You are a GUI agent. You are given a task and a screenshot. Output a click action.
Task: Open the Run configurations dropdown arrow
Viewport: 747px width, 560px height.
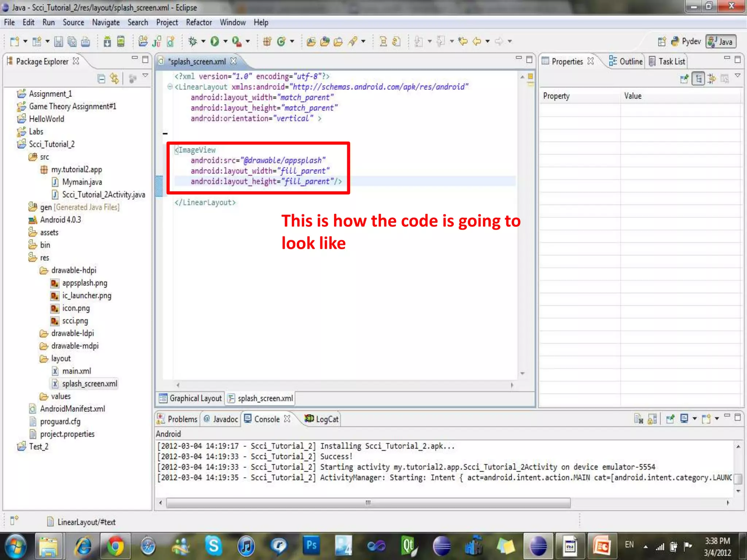[225, 42]
